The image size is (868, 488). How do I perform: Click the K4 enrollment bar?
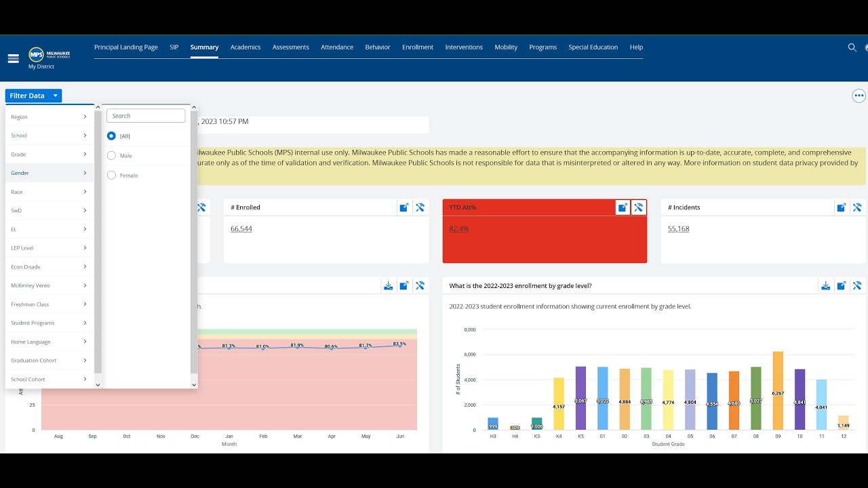point(559,404)
